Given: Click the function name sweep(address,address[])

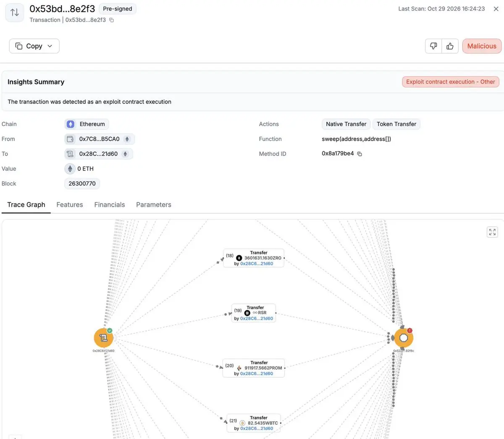Looking at the screenshot, I should click(x=357, y=139).
